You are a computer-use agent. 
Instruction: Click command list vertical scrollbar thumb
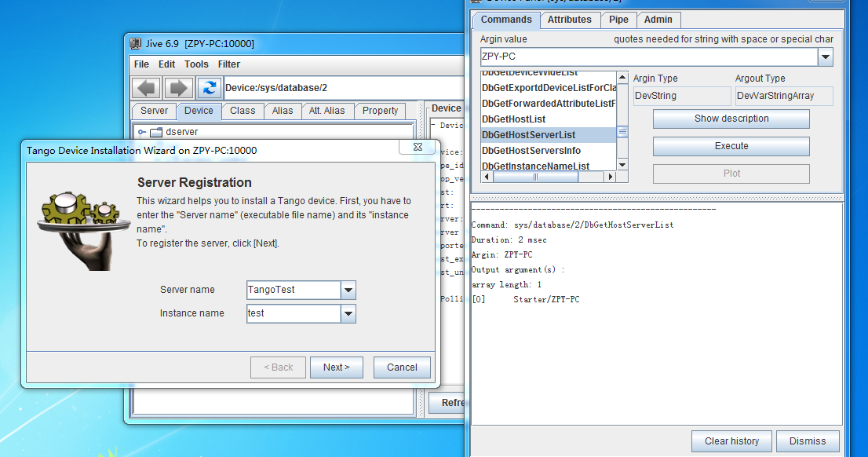pos(623,132)
